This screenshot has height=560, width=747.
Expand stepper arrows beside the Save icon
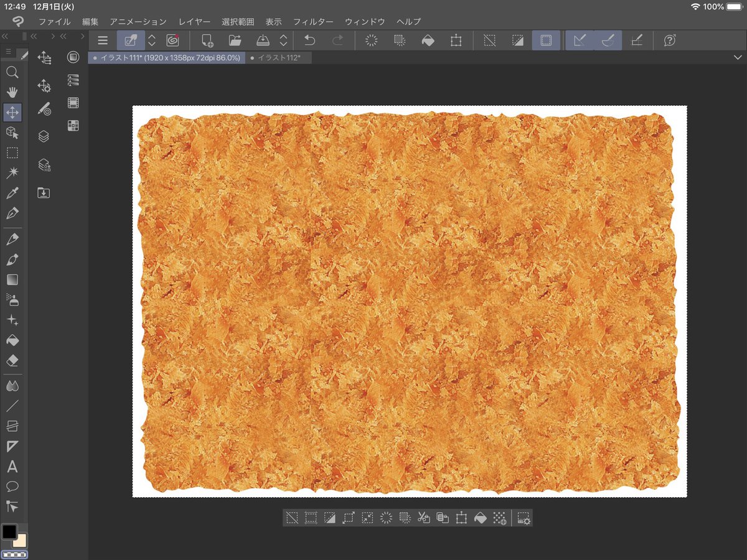283,41
